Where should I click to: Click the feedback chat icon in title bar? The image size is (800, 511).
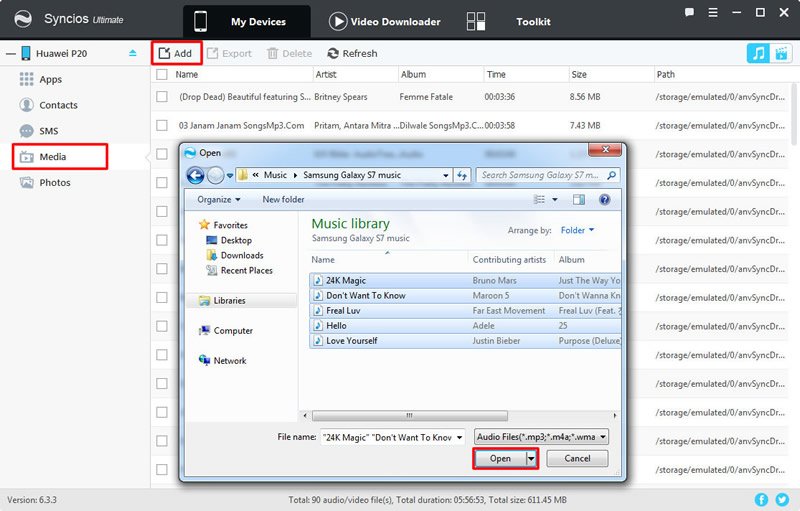(689, 13)
